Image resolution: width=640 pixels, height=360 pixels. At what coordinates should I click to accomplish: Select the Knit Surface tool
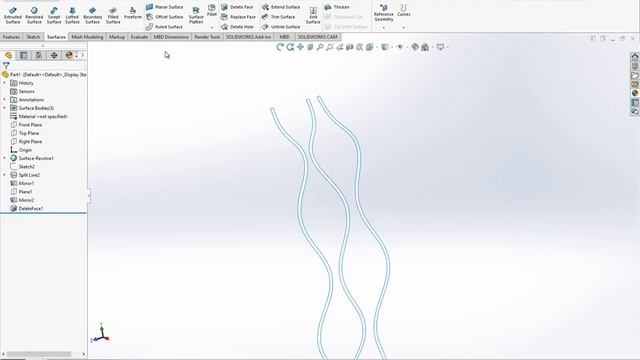pos(313,15)
